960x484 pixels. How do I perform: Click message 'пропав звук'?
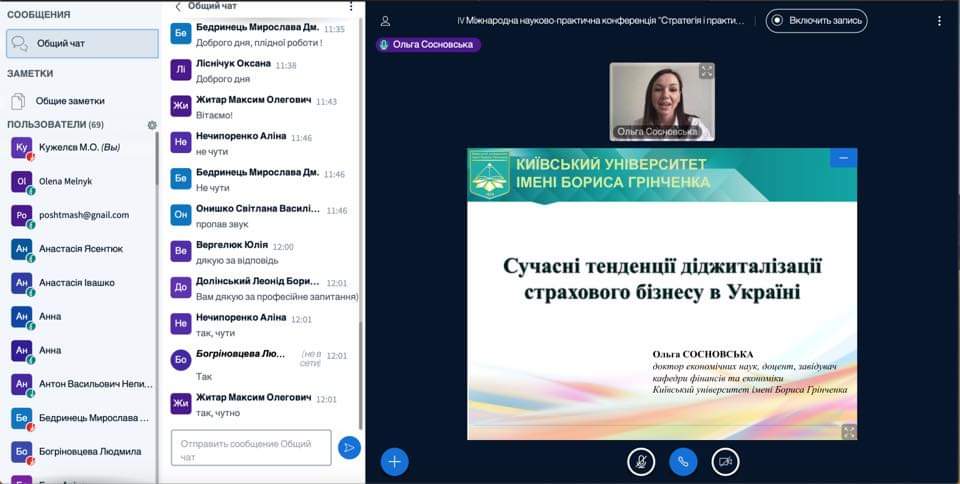point(222,225)
